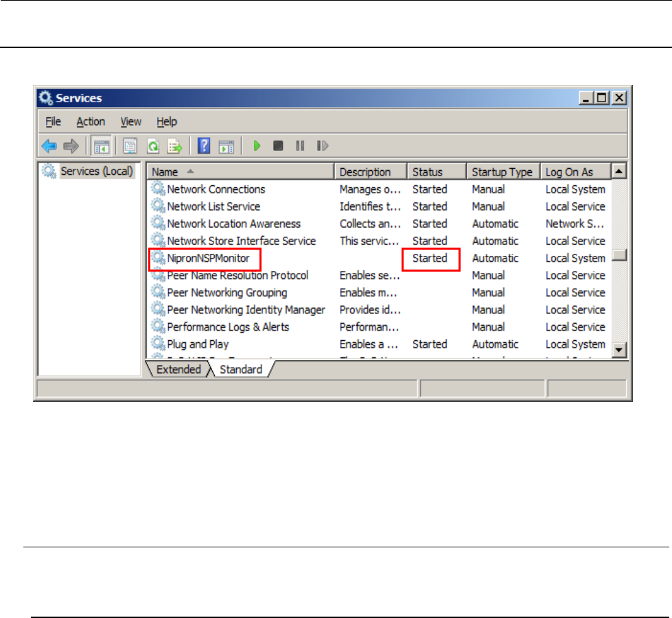672x618 pixels.
Task: Click scrollbar down arrow in services list
Action: pos(619,350)
